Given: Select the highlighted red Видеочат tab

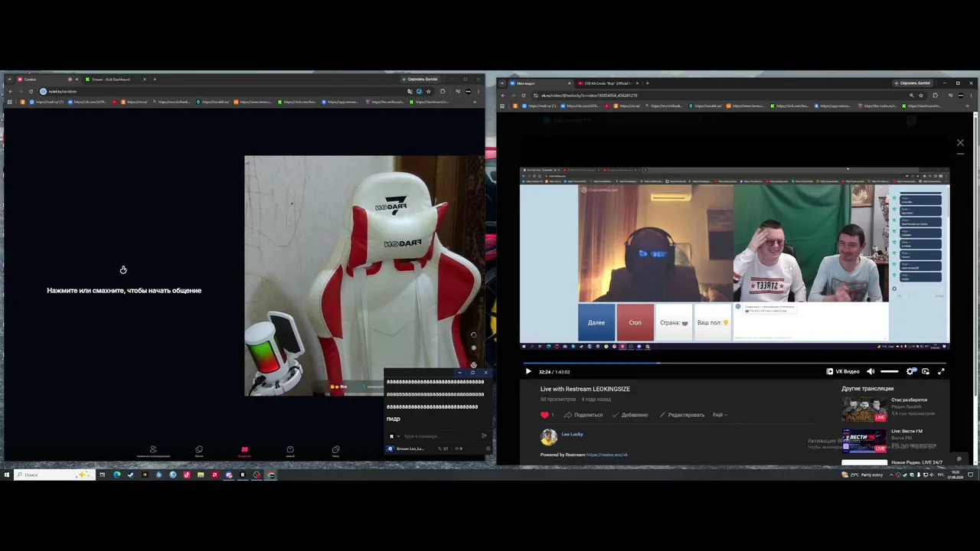Looking at the screenshot, I should 244,451.
